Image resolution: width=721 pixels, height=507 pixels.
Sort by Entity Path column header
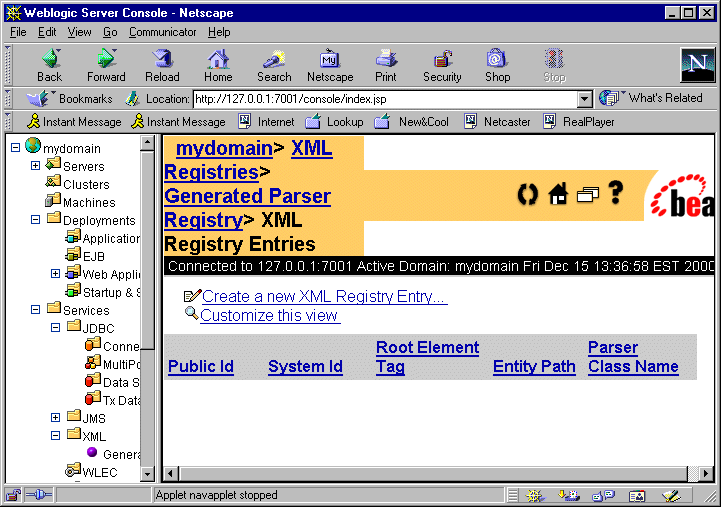[534, 366]
